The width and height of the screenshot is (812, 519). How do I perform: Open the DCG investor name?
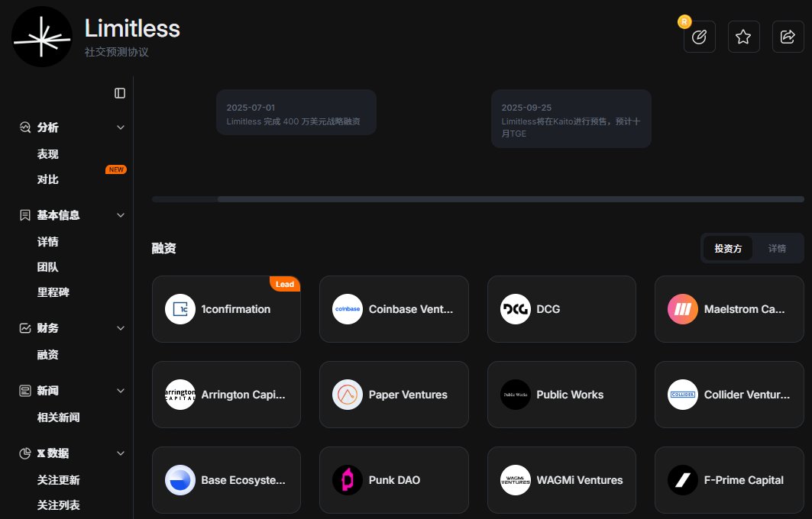tap(548, 309)
